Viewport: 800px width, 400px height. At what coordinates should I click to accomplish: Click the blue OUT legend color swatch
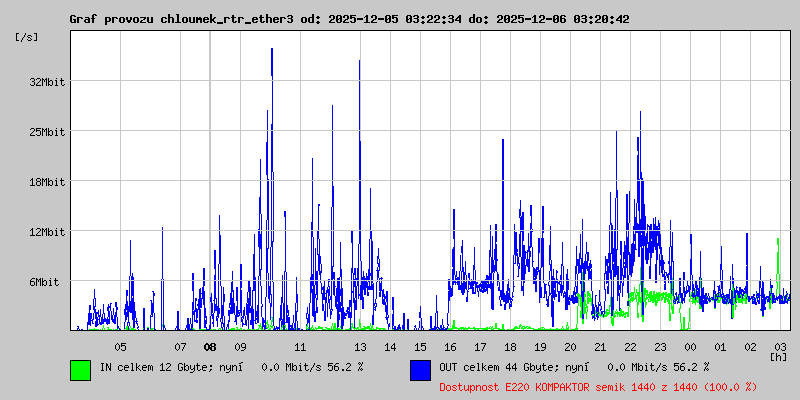[420, 369]
